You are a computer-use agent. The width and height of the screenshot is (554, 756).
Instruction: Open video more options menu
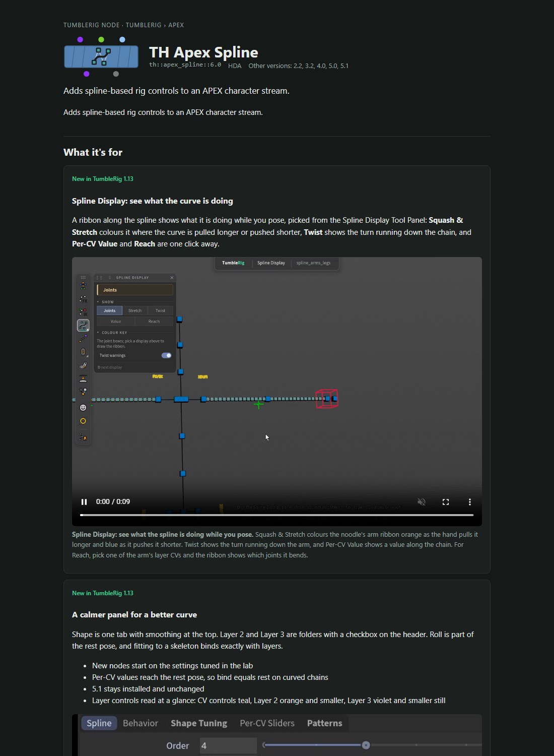click(x=470, y=501)
